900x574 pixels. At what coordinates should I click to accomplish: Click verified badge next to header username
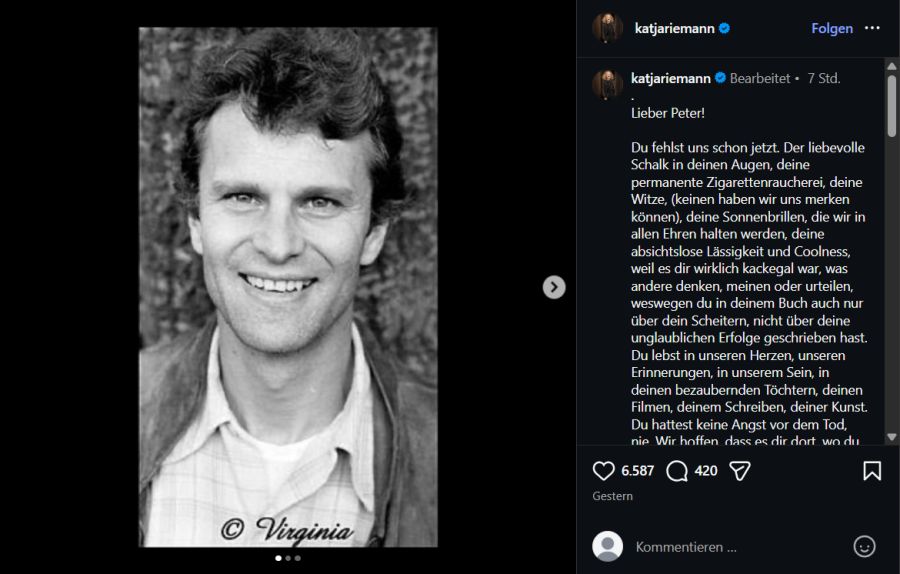725,28
